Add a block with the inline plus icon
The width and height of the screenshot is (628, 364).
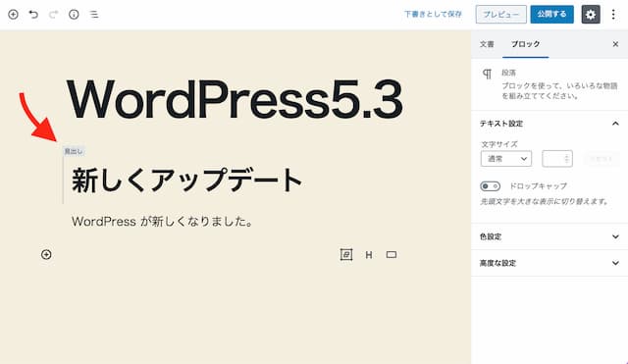click(x=46, y=254)
